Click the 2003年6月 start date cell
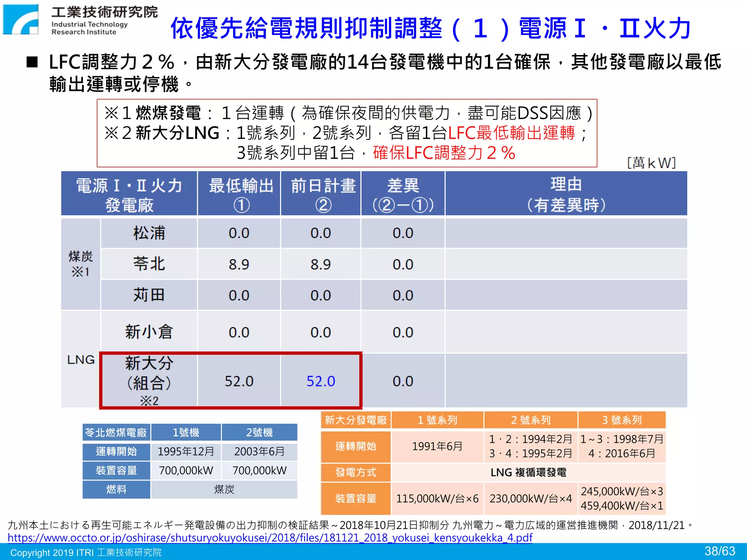 click(x=259, y=451)
